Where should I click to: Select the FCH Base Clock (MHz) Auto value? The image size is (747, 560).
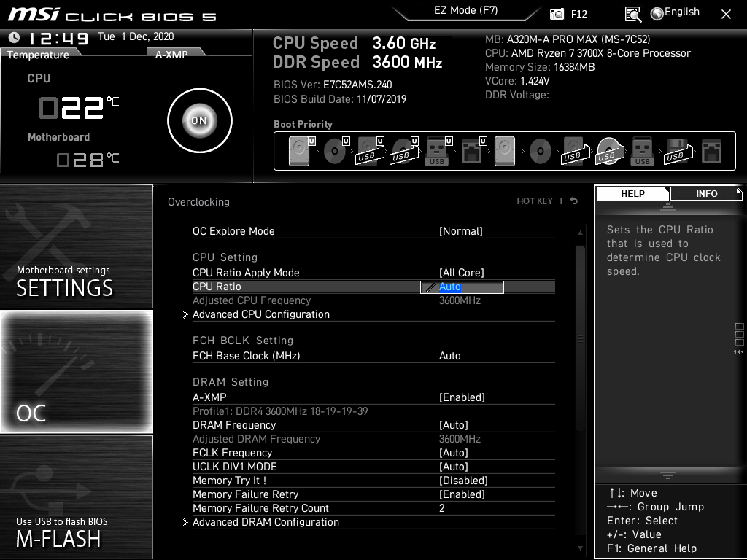pyautogui.click(x=449, y=356)
